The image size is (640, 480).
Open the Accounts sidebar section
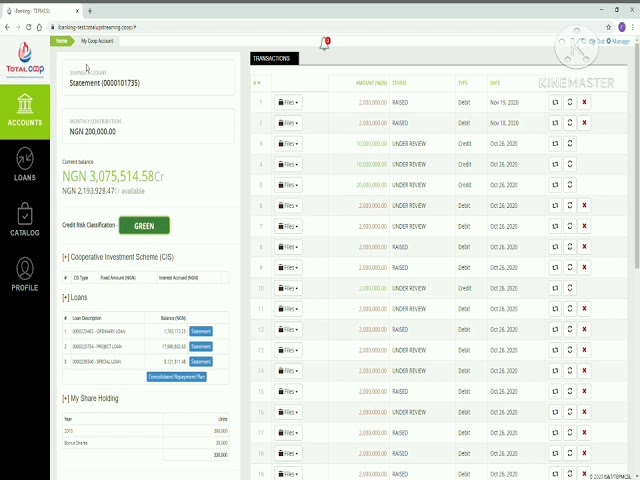coord(25,112)
